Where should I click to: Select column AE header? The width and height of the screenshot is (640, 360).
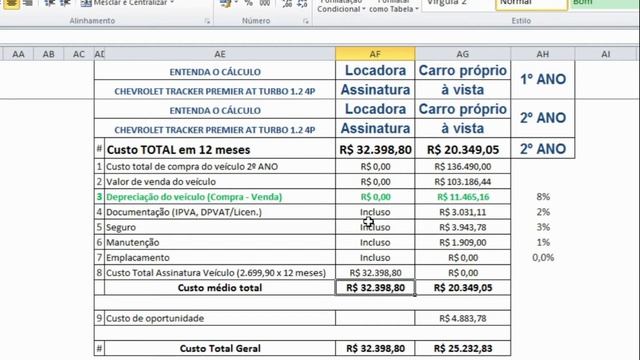[220, 54]
